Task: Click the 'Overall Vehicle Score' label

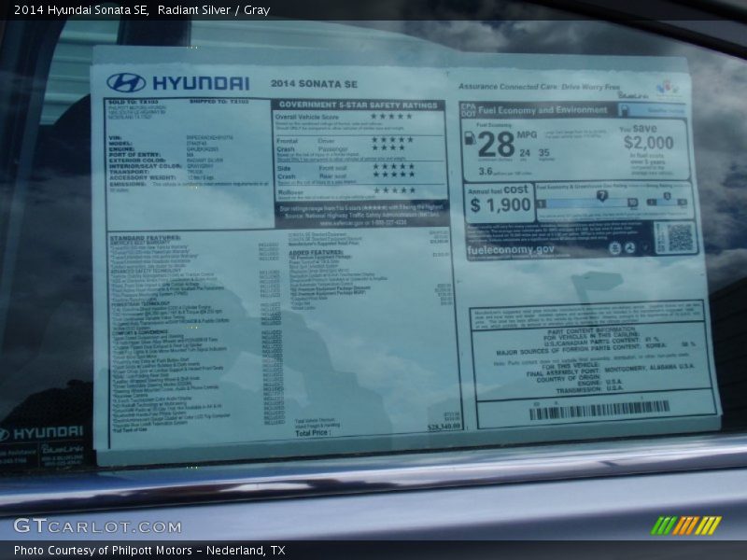Action: tap(307, 117)
